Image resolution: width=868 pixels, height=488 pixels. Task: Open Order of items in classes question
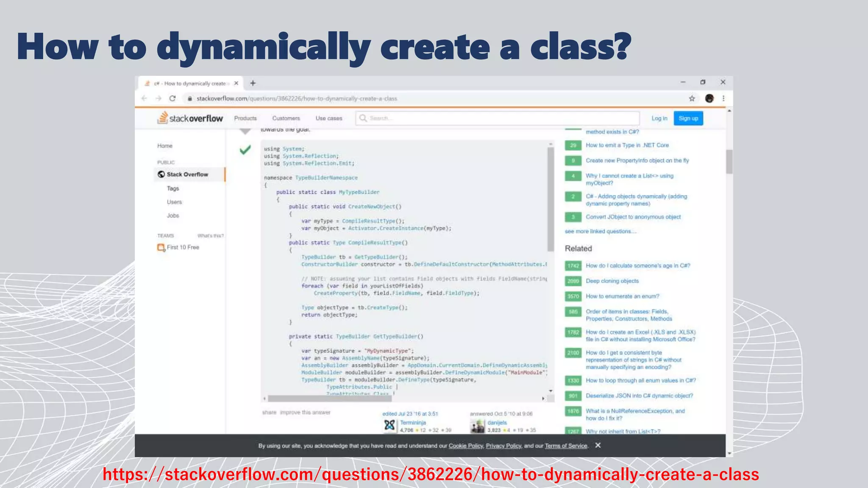pyautogui.click(x=629, y=315)
